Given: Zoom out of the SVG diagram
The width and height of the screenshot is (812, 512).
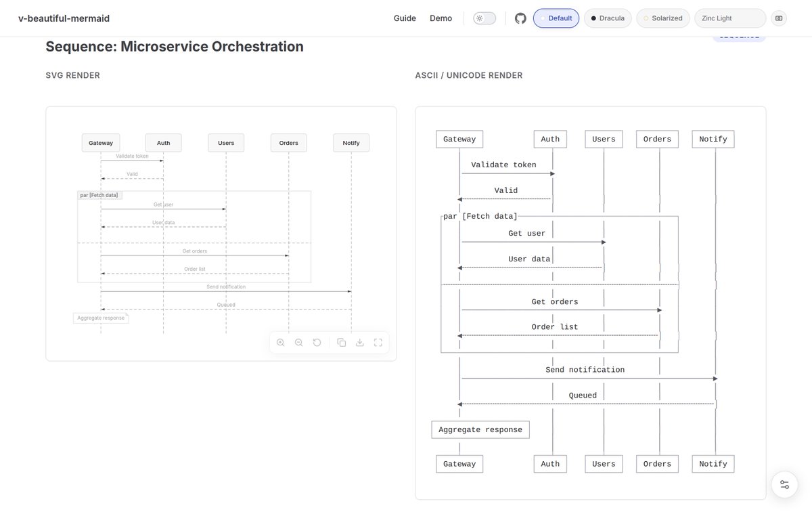Looking at the screenshot, I should click(299, 343).
